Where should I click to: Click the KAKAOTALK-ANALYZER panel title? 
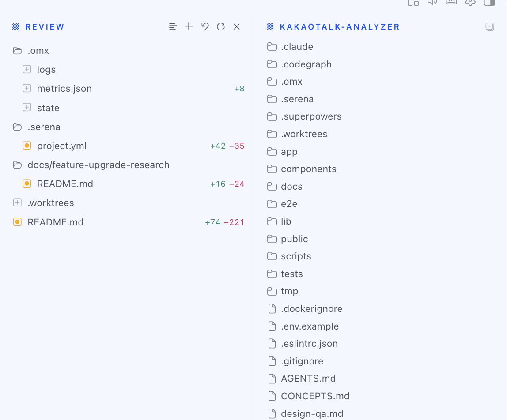click(340, 27)
